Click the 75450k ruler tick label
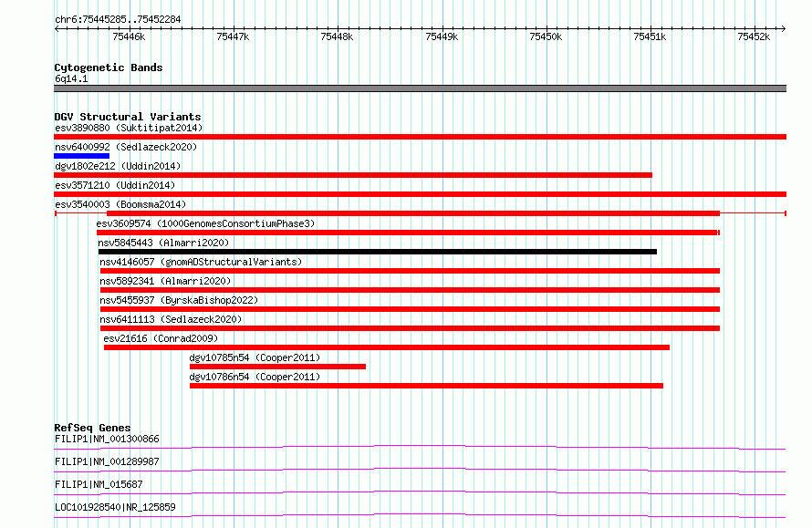The image size is (812, 528). pos(546,36)
